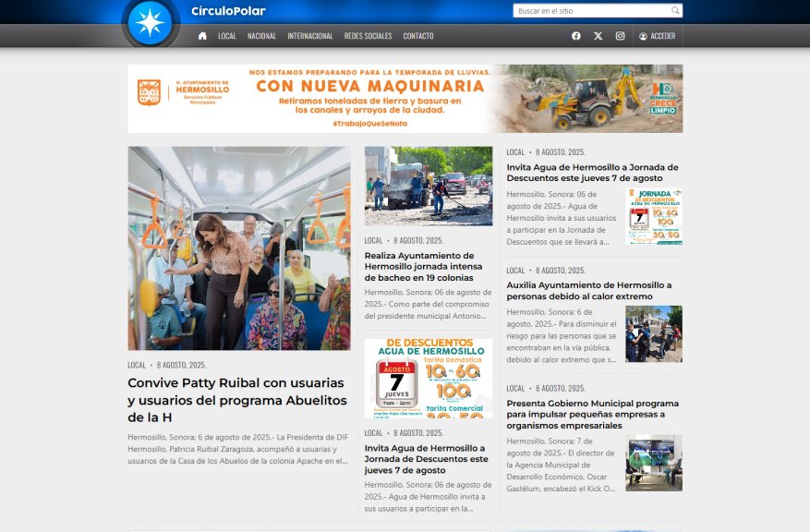The height and width of the screenshot is (532, 810).
Task: Click the ACCEDER login text
Action: point(662,36)
